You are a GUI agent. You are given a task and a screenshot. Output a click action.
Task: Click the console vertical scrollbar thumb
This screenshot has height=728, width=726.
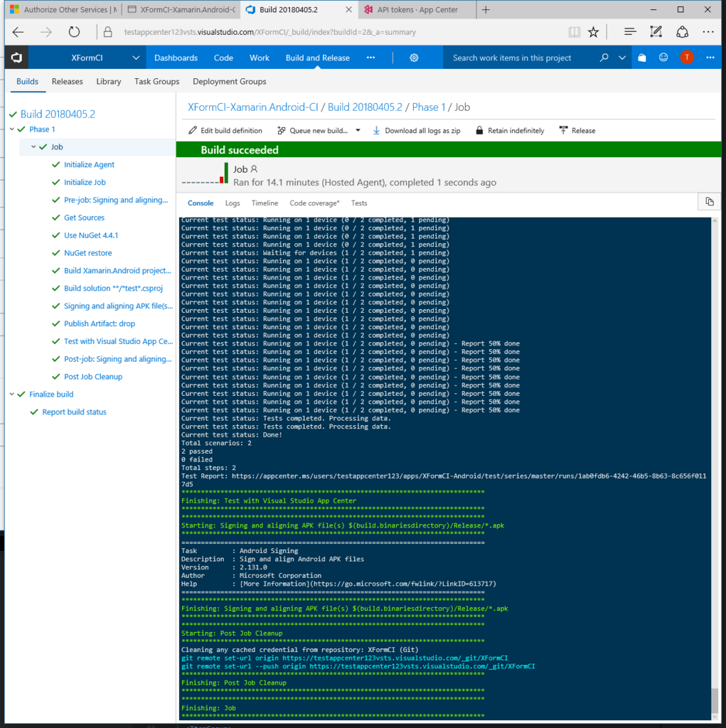tap(715, 700)
